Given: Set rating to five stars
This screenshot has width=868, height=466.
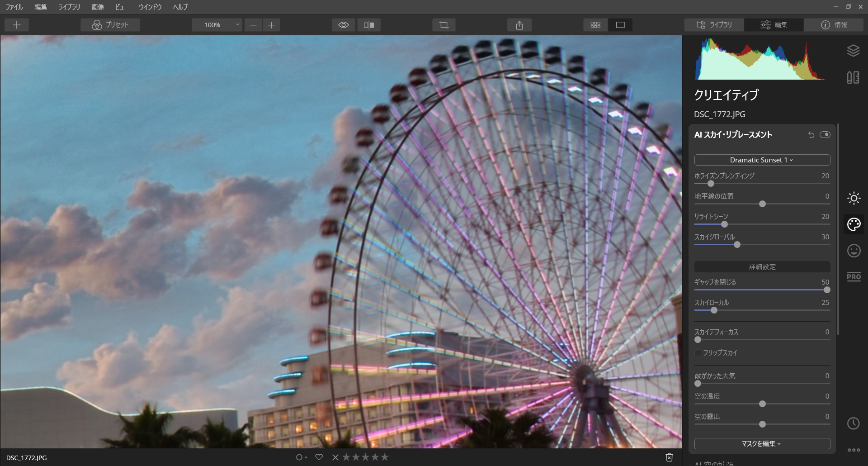Looking at the screenshot, I should tap(385, 457).
